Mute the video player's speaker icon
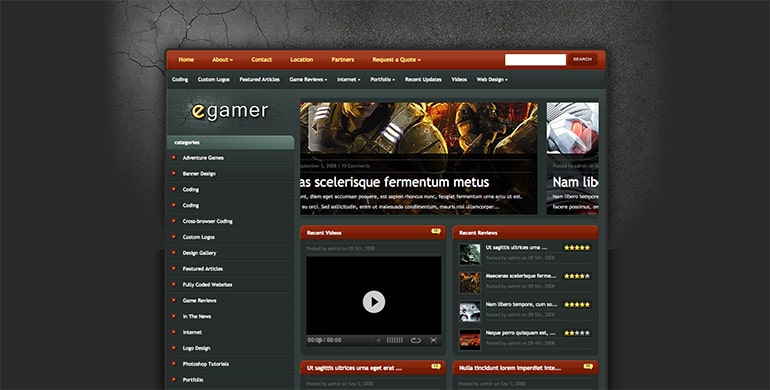Screen dimensions: 770x390 [378, 340]
